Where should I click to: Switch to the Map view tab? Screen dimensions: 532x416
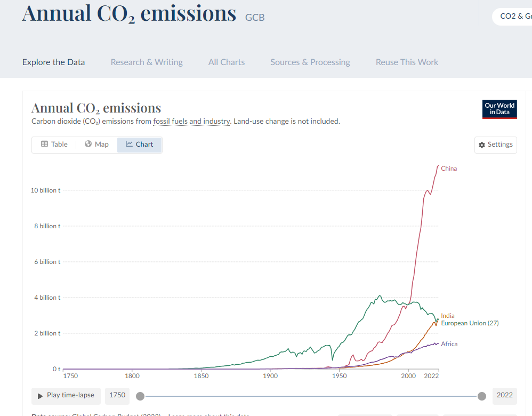pos(96,145)
